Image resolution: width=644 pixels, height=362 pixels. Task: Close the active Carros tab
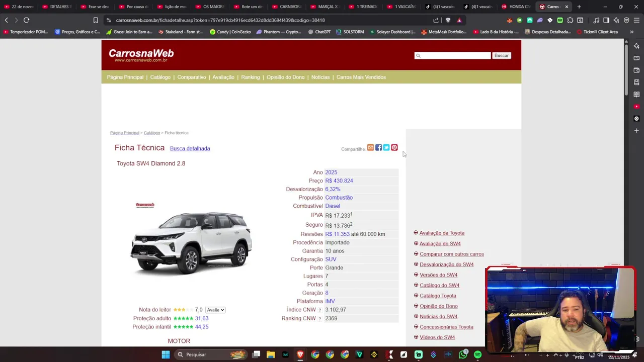click(567, 7)
